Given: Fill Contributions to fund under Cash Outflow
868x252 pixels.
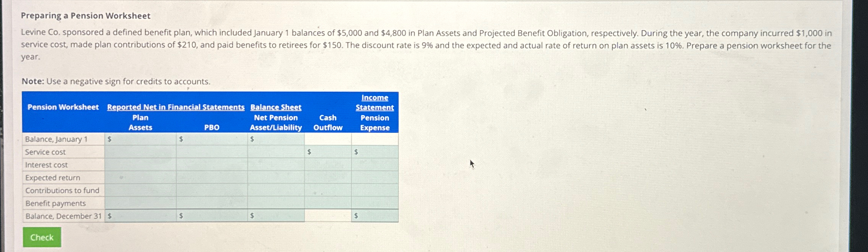Looking at the screenshot, I should pyautogui.click(x=327, y=190).
